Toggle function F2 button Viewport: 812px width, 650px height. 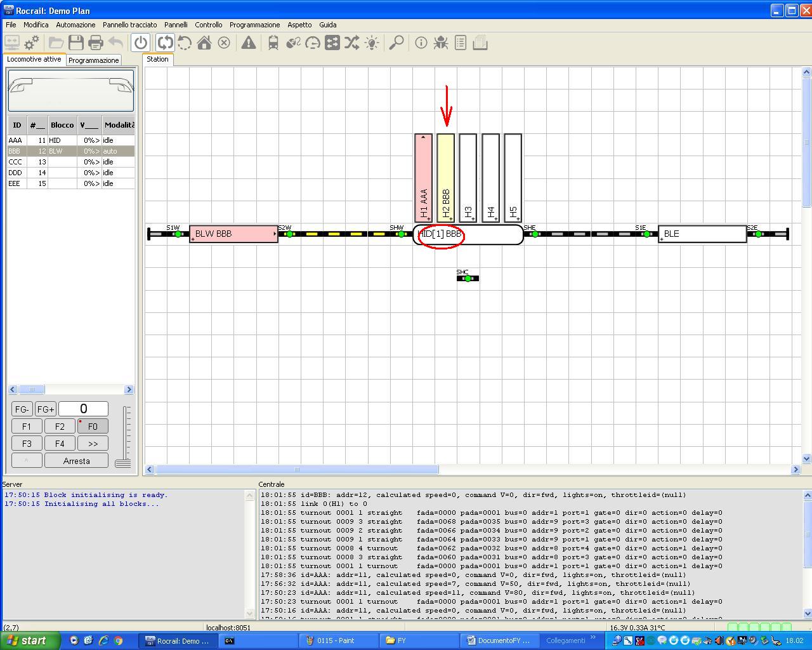pyautogui.click(x=60, y=427)
